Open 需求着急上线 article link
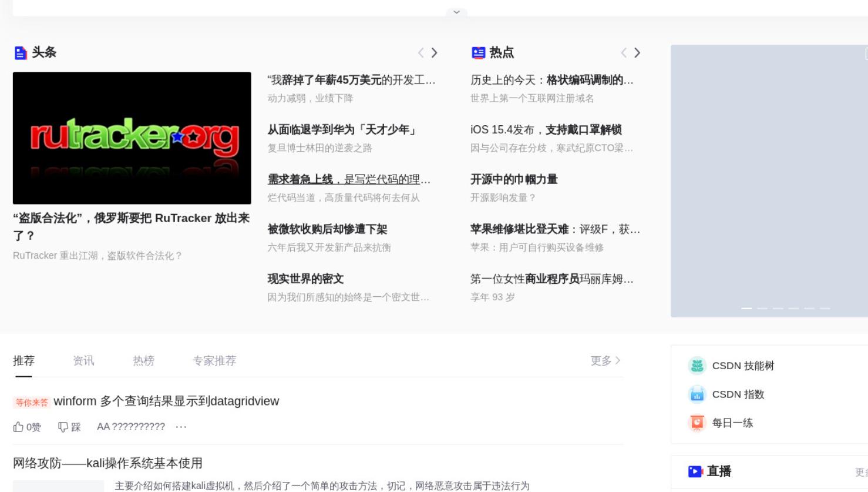Screen dimensions: 868x492 pyautogui.click(x=349, y=179)
